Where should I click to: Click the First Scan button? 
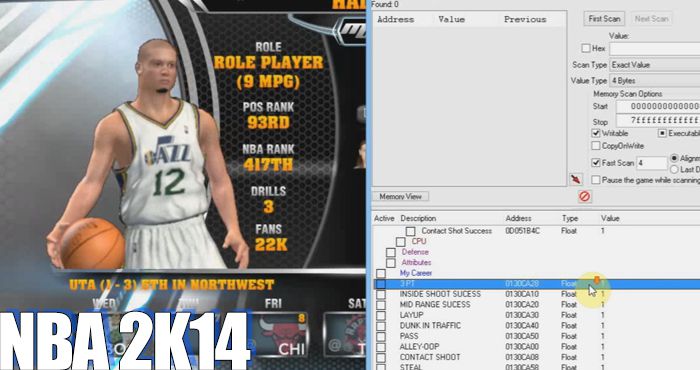click(604, 19)
